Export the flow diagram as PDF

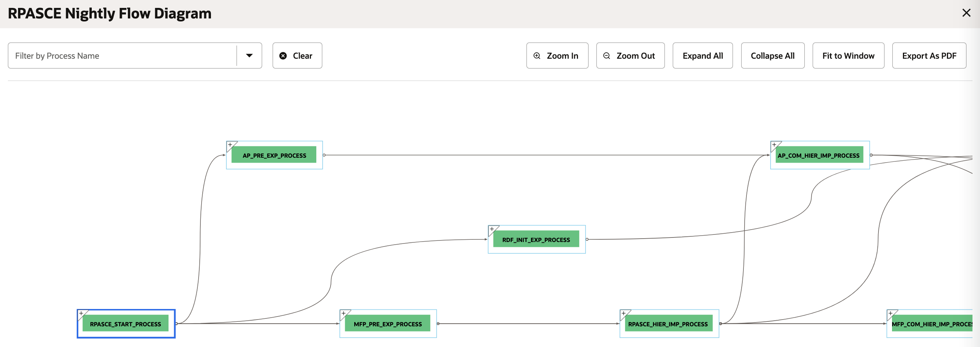click(928, 56)
